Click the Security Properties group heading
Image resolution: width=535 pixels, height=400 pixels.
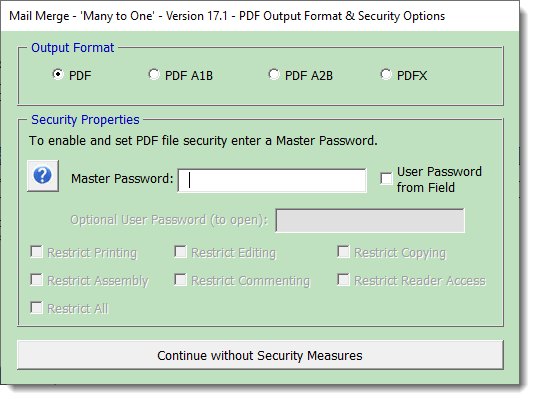click(x=85, y=120)
